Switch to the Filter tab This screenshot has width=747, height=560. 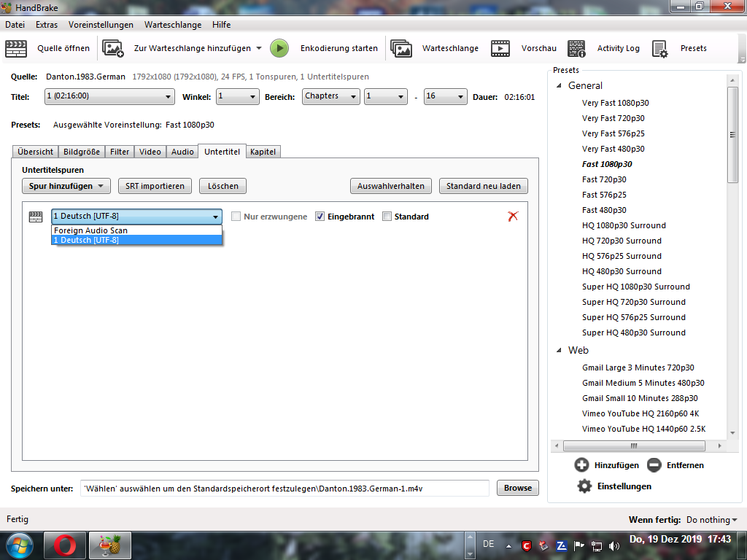pos(120,152)
